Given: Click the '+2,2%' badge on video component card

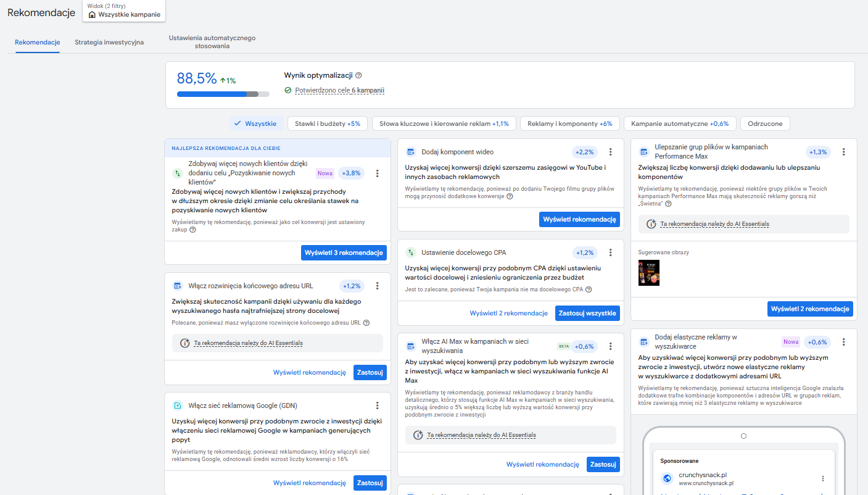Looking at the screenshot, I should (584, 152).
